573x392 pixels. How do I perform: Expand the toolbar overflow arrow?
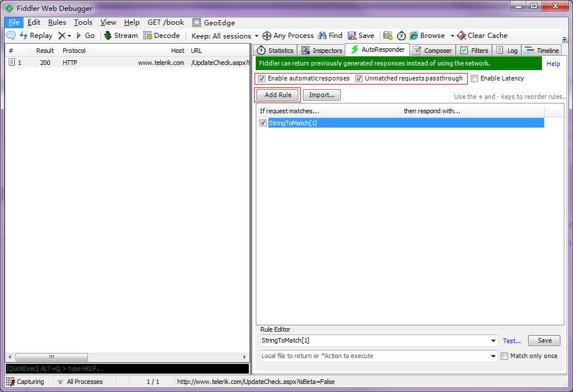564,39
